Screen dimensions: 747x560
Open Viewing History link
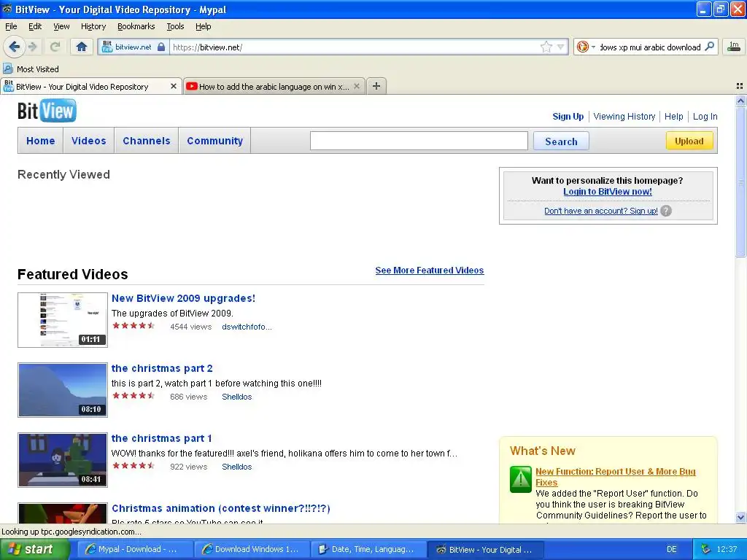pyautogui.click(x=624, y=117)
